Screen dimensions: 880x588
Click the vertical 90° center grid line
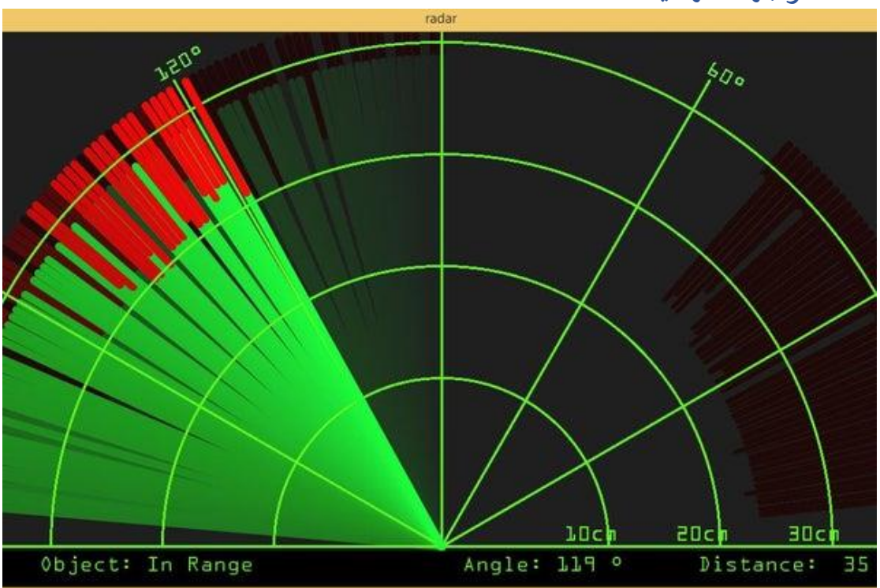click(441, 236)
